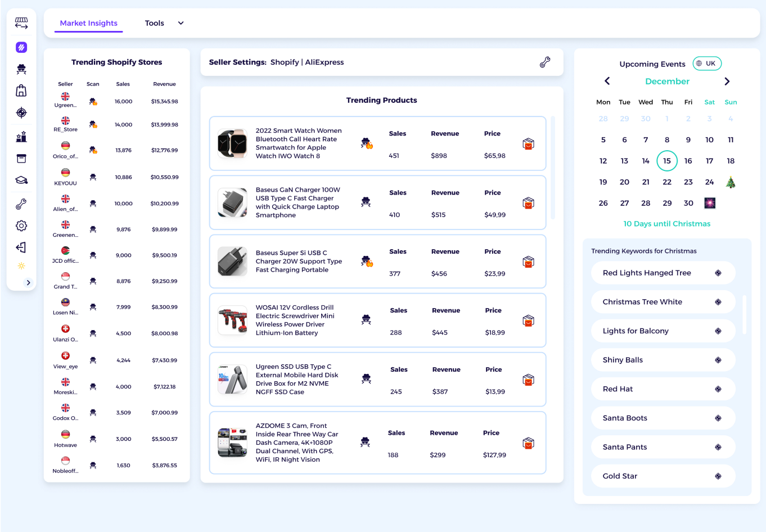766x532 pixels.
Task: Open the shopping bag icon in sidebar
Action: (x=21, y=91)
